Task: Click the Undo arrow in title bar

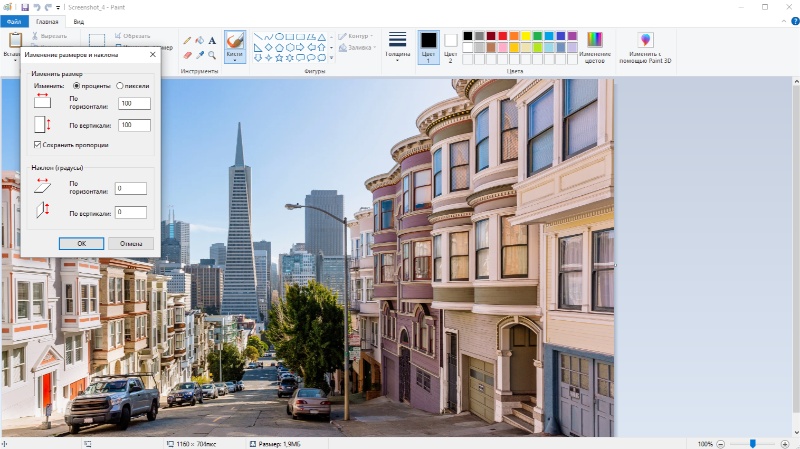Action: click(37, 7)
